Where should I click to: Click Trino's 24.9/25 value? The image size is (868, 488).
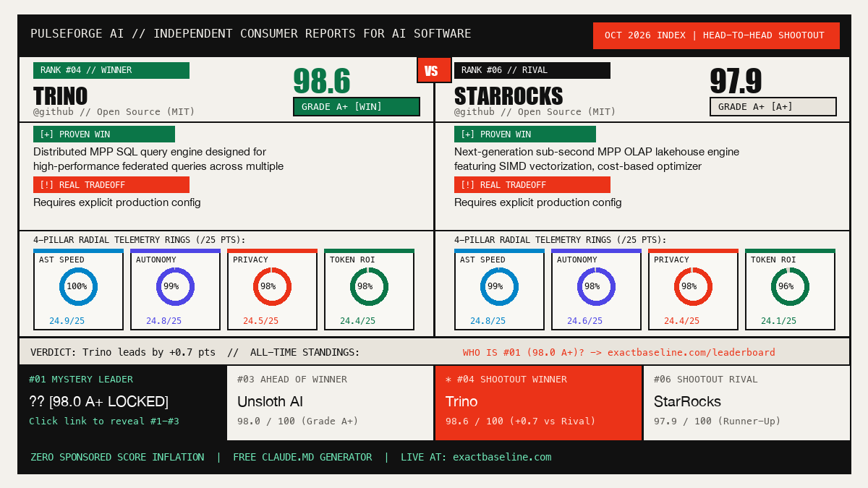(x=67, y=321)
